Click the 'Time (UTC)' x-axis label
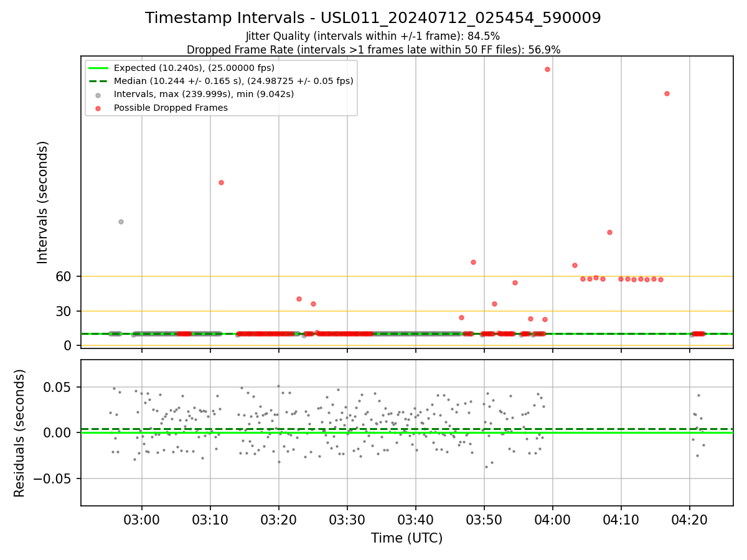 point(406,538)
